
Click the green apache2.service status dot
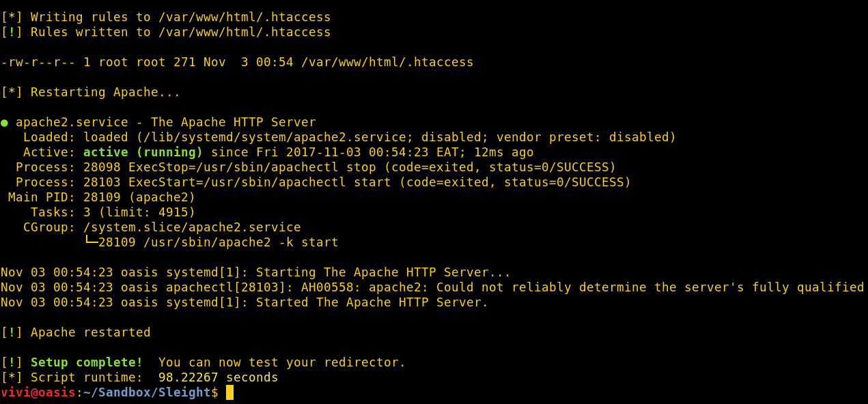4,123
